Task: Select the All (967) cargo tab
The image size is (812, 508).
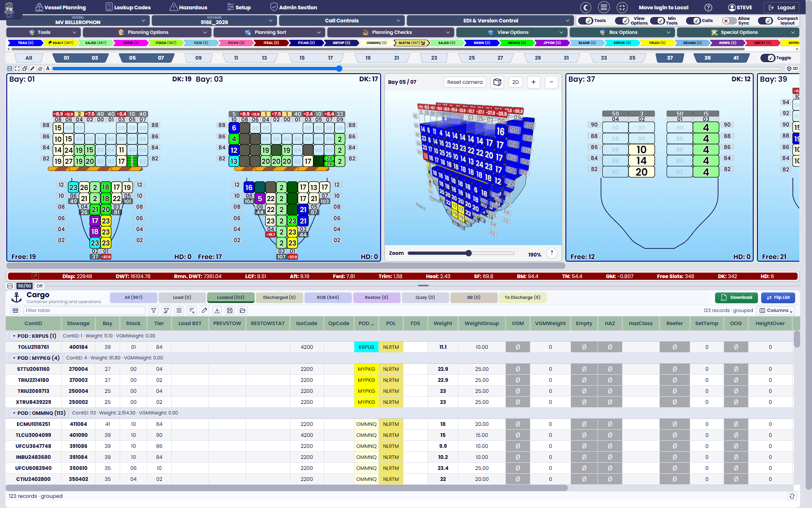Action: (134, 298)
